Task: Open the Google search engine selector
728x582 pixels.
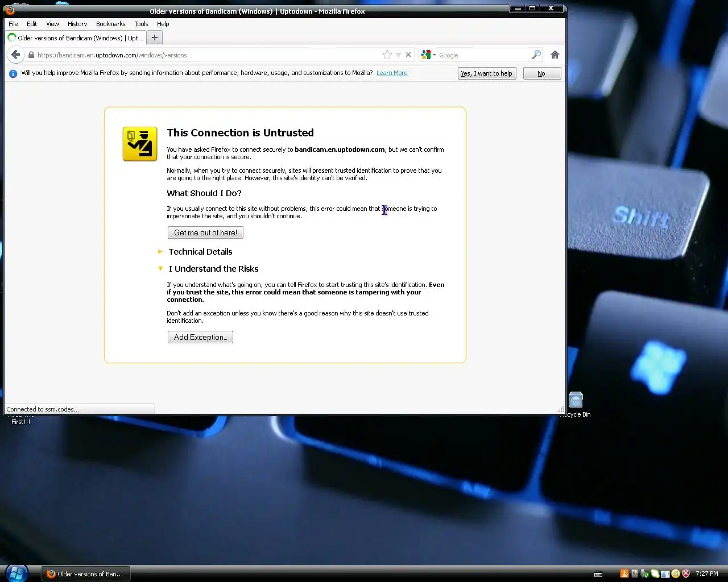Action: 428,55
